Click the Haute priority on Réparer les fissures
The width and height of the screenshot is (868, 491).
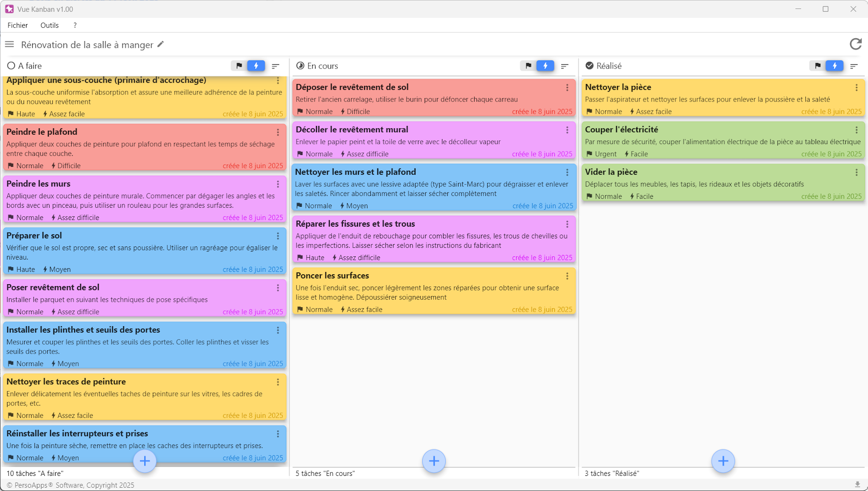311,258
